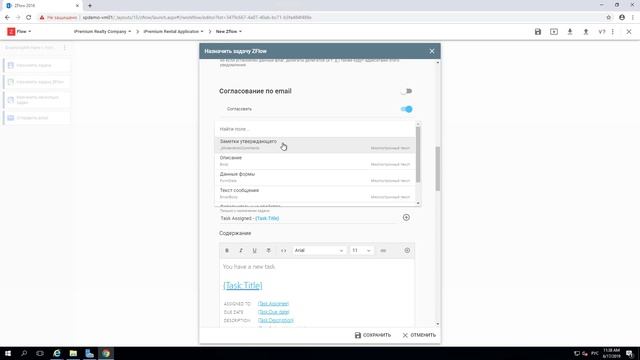Open the browser profile icon
Image resolution: width=640 pixels, height=360 pixels.
(x=622, y=18)
